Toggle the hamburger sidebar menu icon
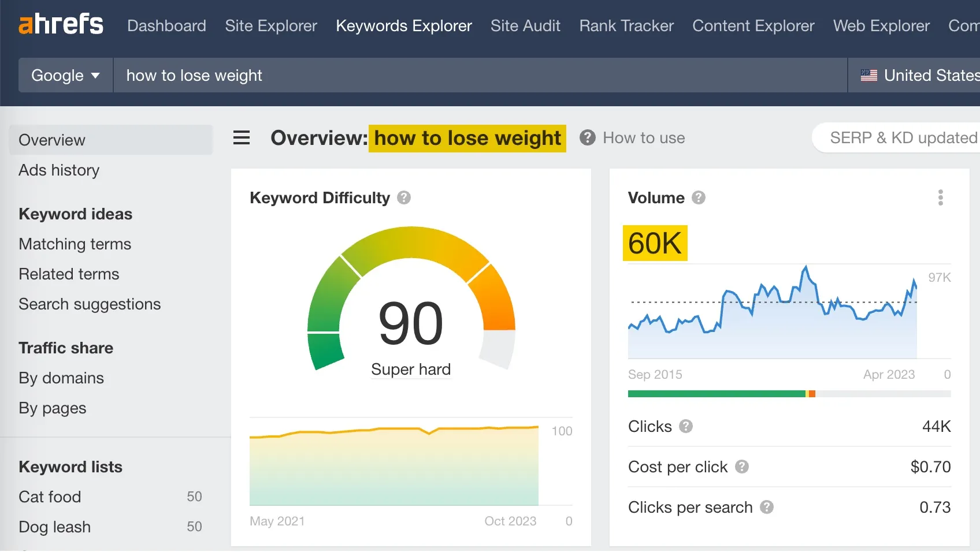 click(242, 138)
